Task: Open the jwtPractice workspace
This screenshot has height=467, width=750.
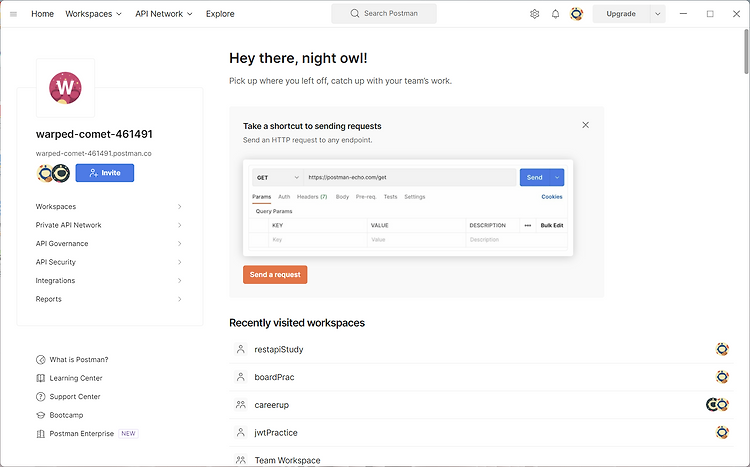Action: coord(276,433)
